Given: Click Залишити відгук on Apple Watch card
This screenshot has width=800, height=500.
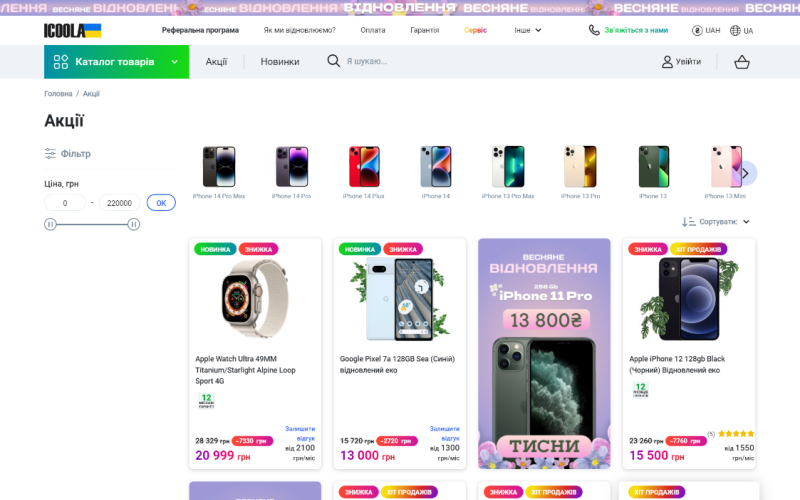Looking at the screenshot, I should [x=300, y=433].
